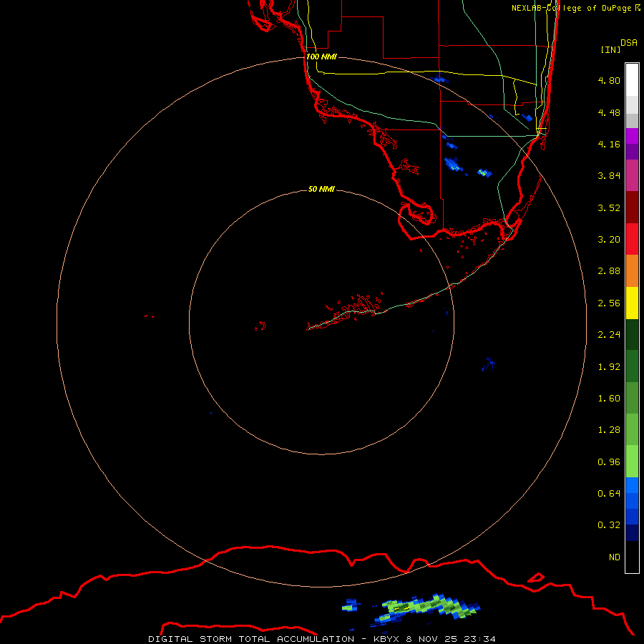Click the ND legend label
The width and height of the screenshot is (644, 644).
tap(615, 557)
